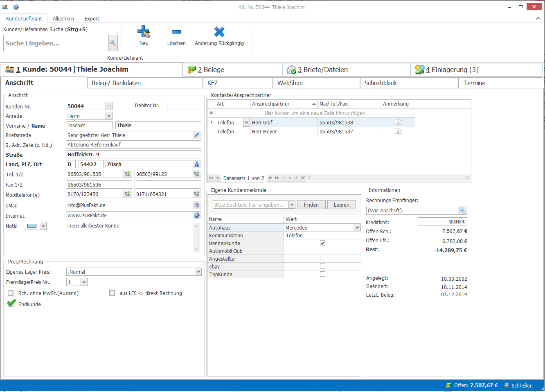Check the Angestellter checkbox

pyautogui.click(x=322, y=259)
